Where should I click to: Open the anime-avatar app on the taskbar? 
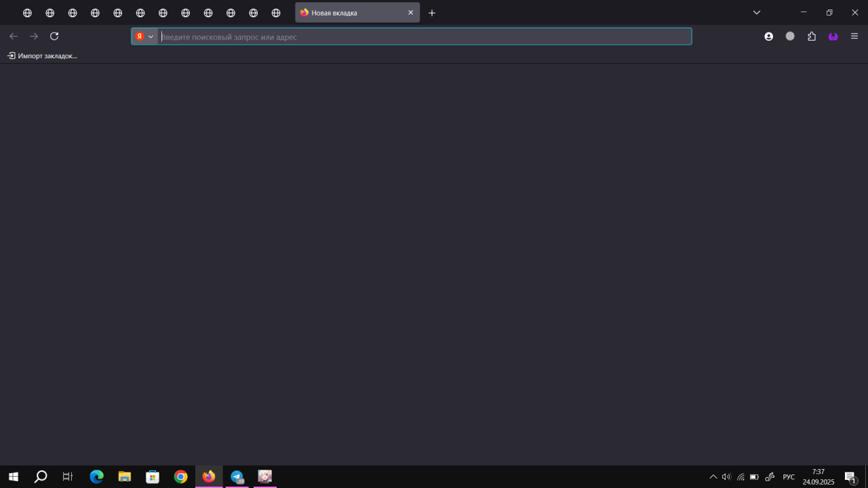coord(265,476)
